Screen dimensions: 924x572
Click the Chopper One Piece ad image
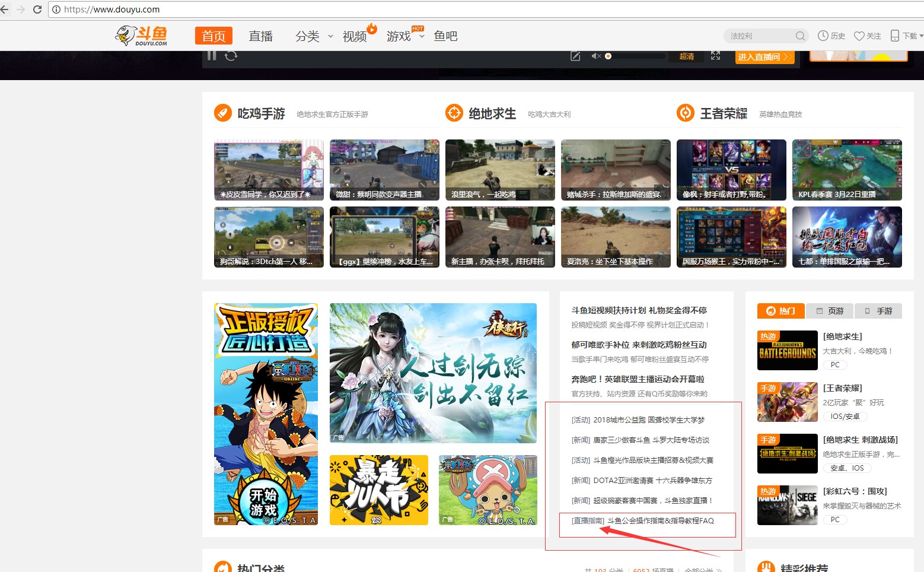pos(488,490)
